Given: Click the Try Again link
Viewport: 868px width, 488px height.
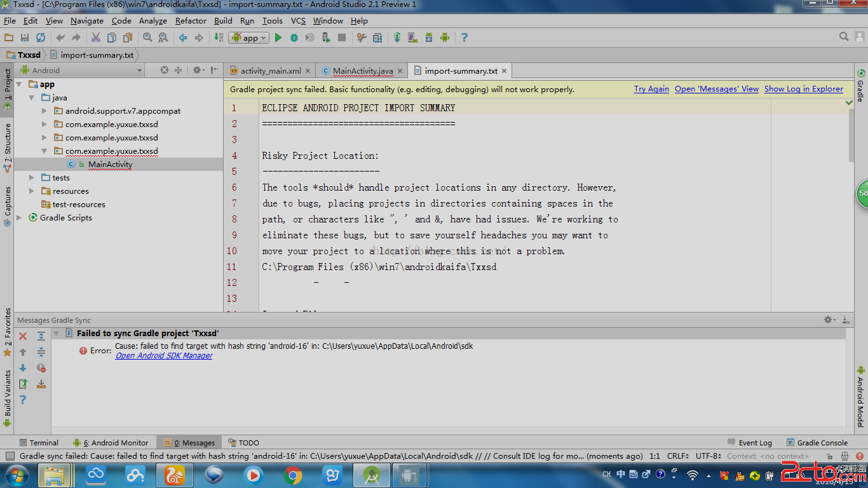Looking at the screenshot, I should [651, 90].
